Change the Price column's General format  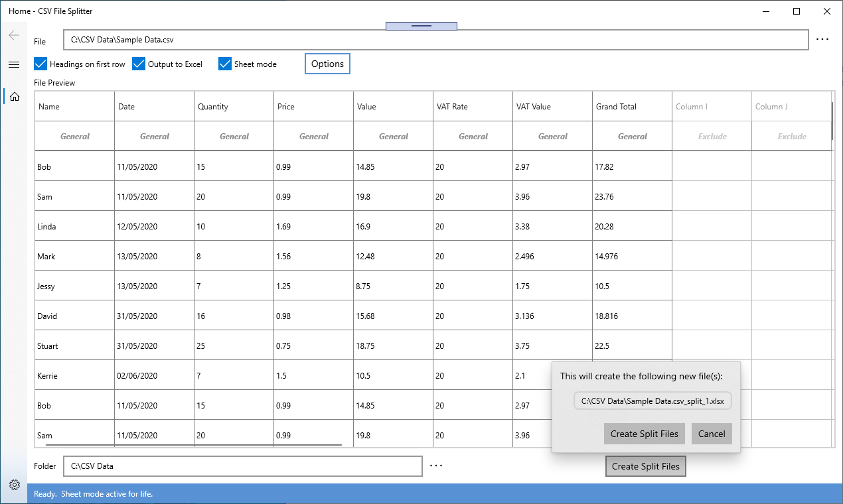pyautogui.click(x=313, y=136)
